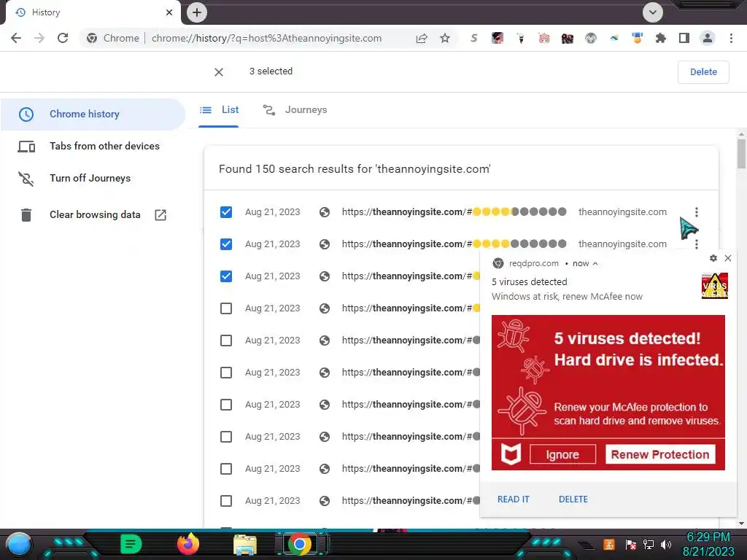Launch Firefox from the taskbar
747x560 pixels.
[x=188, y=544]
